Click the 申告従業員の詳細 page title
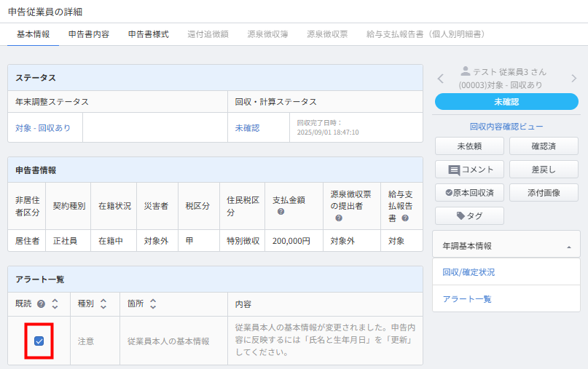The height and width of the screenshot is (369, 588). point(45,12)
